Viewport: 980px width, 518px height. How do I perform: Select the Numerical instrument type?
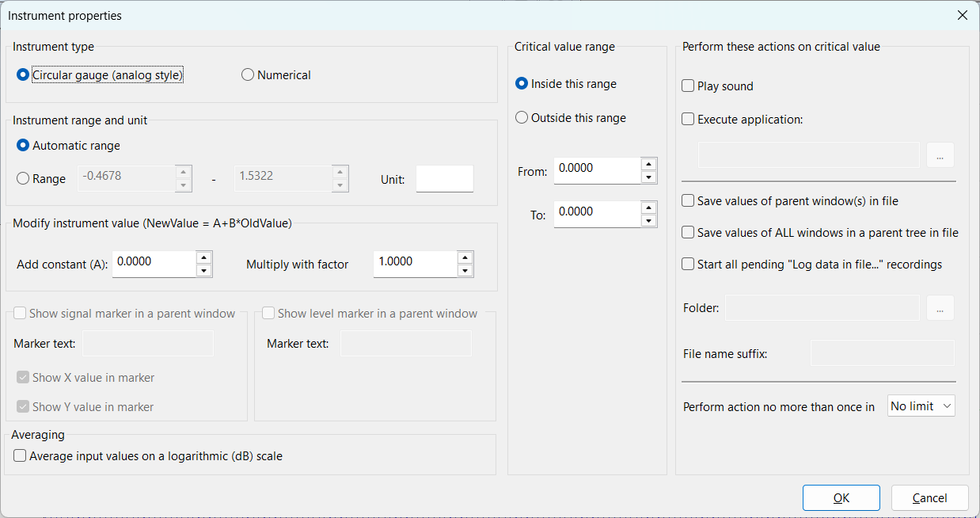(x=248, y=75)
